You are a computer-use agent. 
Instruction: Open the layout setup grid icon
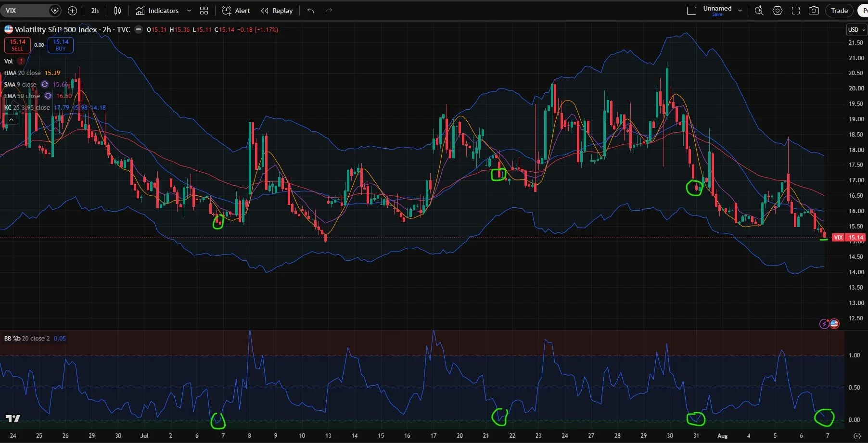204,11
